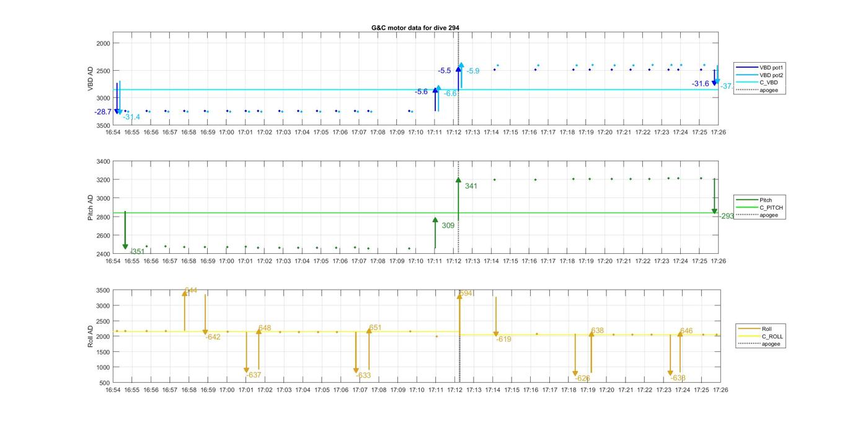
Task: Click the 'Pitch AD' y-axis label
Action: click(91, 208)
